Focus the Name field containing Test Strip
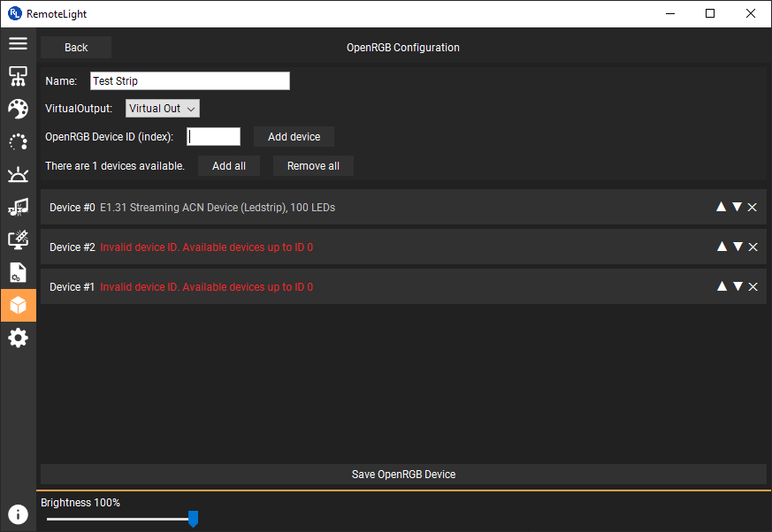The height and width of the screenshot is (532, 772). (190, 80)
